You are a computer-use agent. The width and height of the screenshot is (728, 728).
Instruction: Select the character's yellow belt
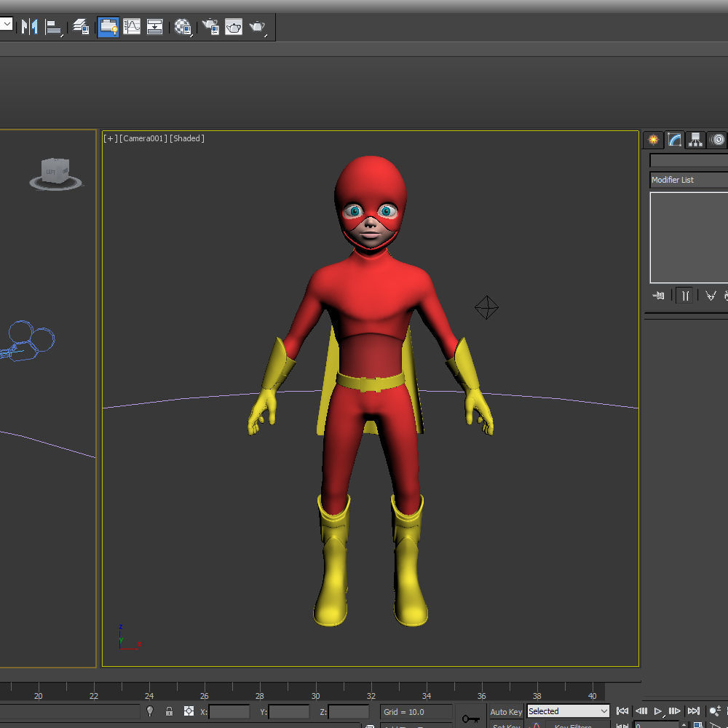click(x=370, y=381)
